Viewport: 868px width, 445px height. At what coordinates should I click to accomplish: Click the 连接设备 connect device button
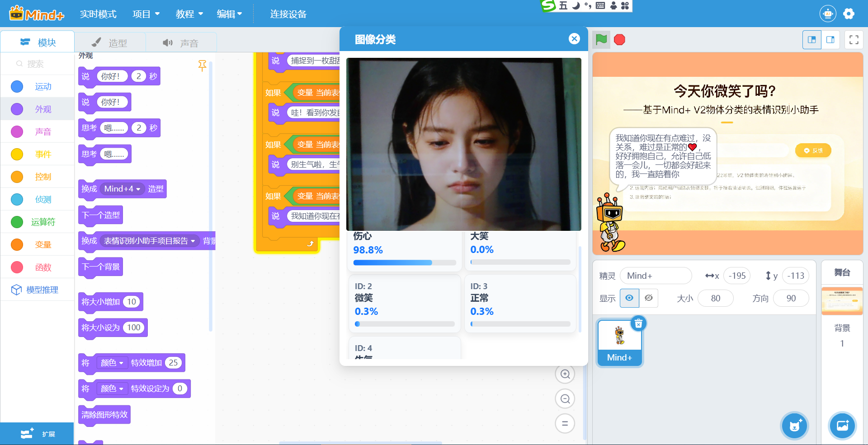coord(288,14)
